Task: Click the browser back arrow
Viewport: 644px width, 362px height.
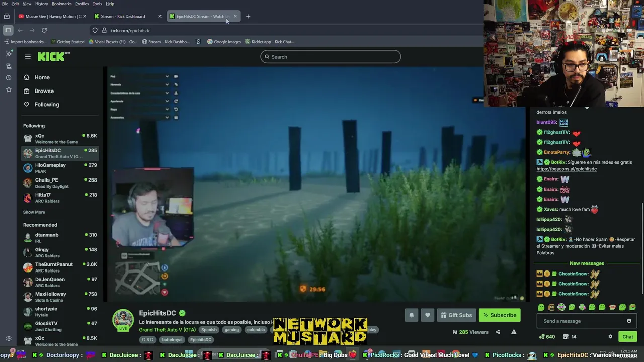Action: 20,30
